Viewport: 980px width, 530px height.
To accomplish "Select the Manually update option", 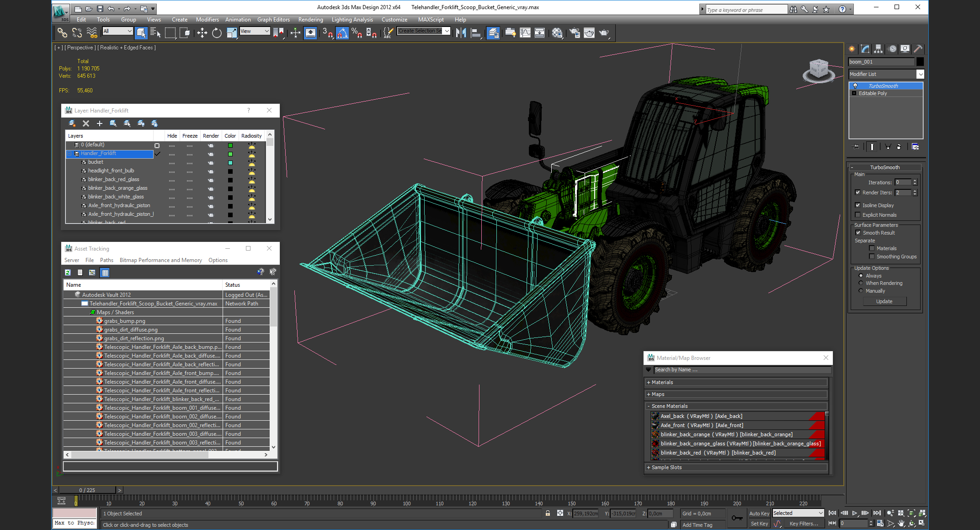I will (861, 291).
